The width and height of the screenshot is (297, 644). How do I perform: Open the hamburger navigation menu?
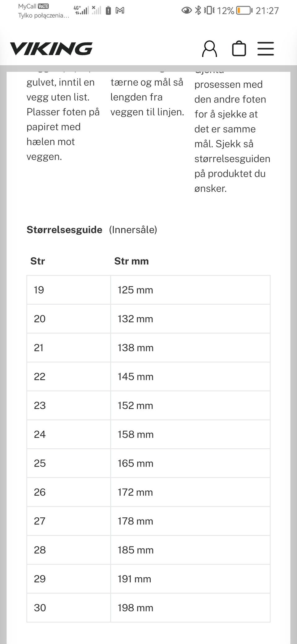[x=265, y=49]
